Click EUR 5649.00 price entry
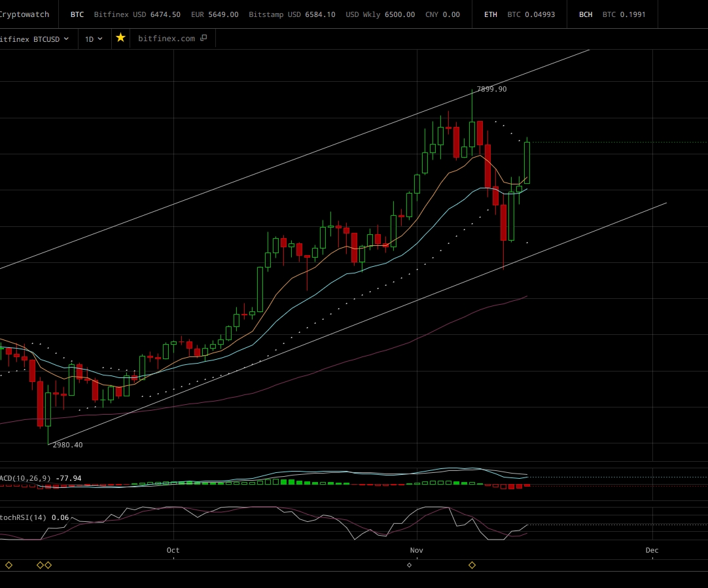This screenshot has width=708, height=588. (215, 14)
